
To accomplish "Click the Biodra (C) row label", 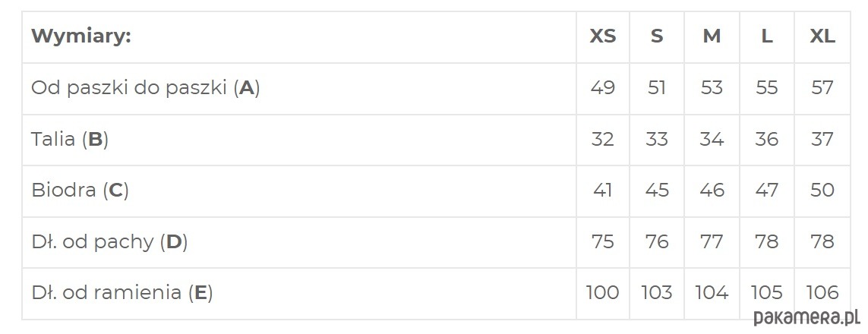I will (x=80, y=191).
